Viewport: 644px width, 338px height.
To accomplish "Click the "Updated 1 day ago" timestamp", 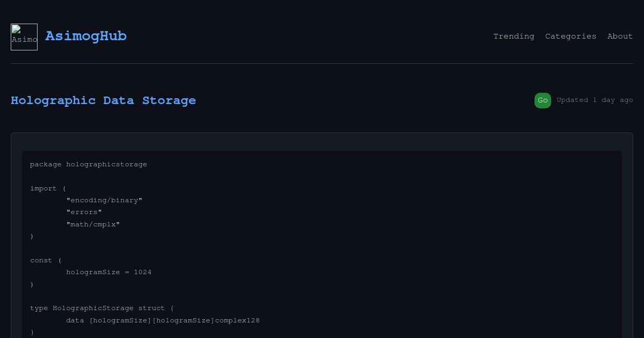I will point(595,100).
